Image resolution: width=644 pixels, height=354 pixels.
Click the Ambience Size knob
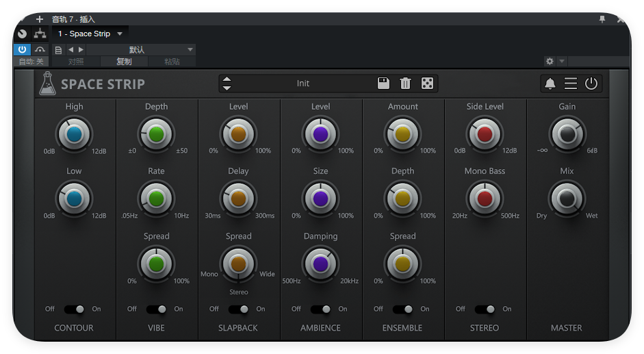tap(320, 199)
